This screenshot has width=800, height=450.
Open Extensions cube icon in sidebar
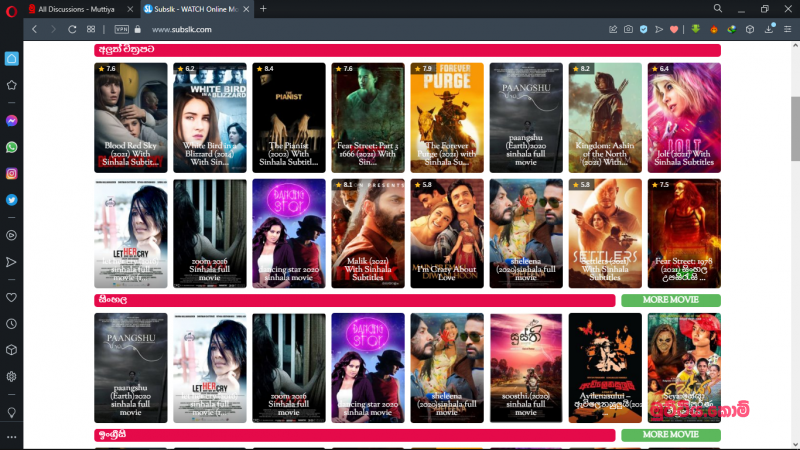click(x=12, y=350)
